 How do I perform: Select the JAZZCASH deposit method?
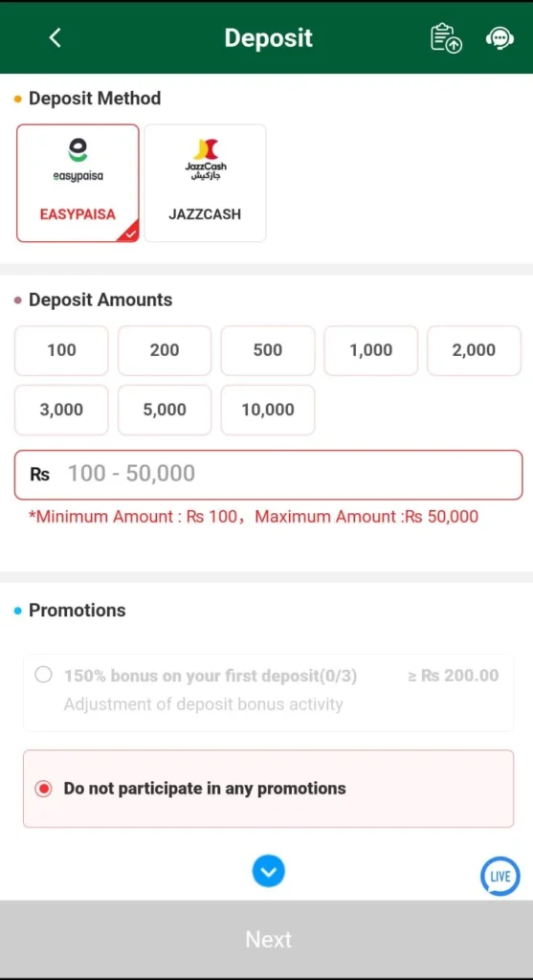tap(205, 183)
